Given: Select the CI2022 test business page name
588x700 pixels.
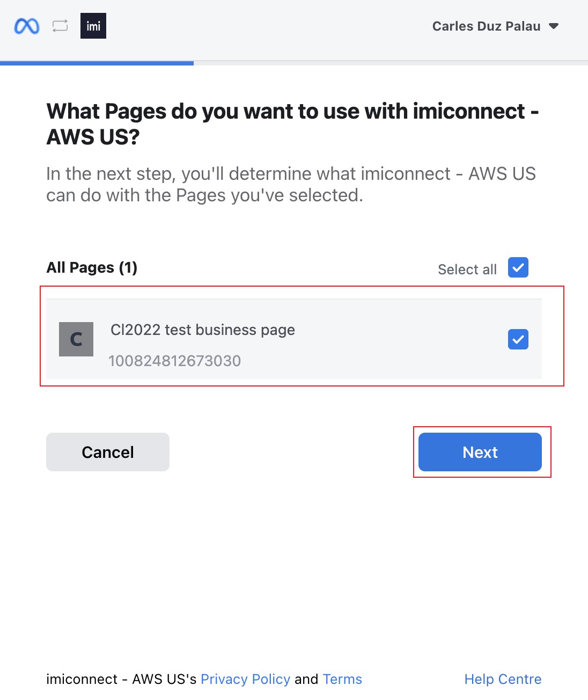Looking at the screenshot, I should tap(203, 330).
